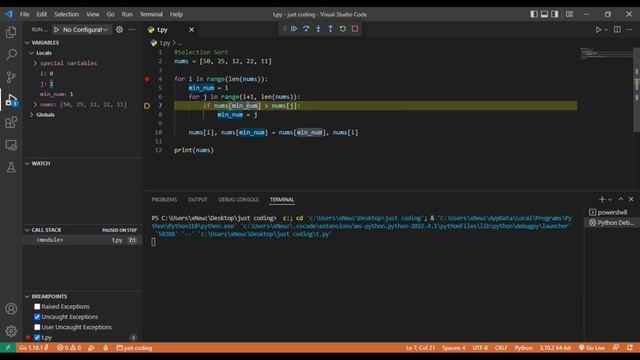Collapse the BREAKPOINTS section
Screen dimensions: 640x360
(27, 296)
